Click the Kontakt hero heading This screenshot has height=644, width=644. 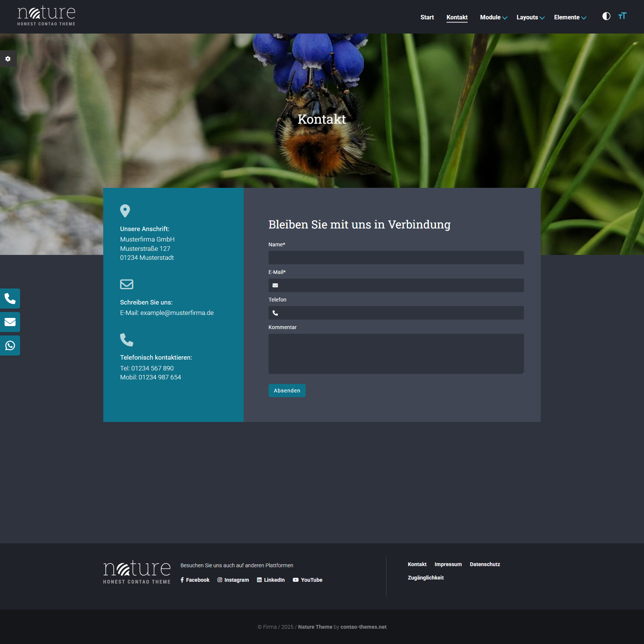click(322, 119)
